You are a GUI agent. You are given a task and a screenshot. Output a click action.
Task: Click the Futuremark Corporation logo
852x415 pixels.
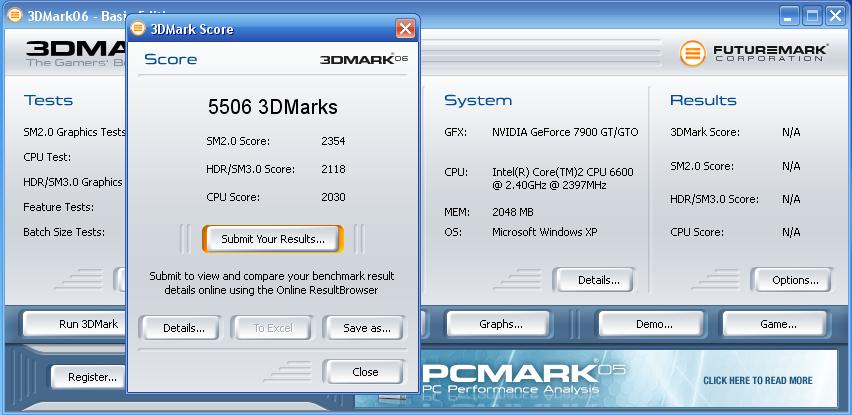(754, 53)
